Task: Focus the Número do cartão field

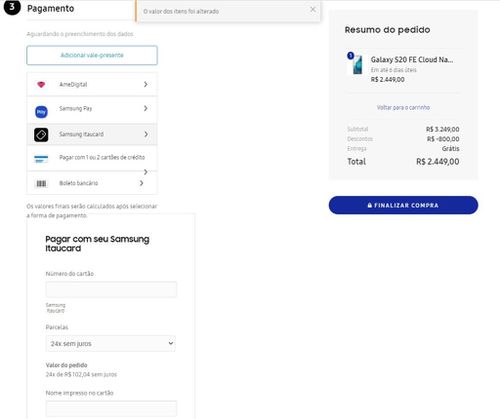Action: coord(111,289)
